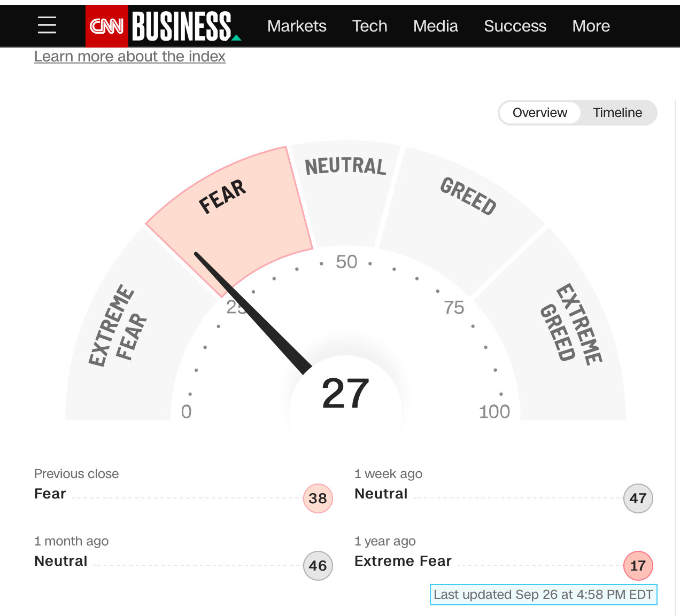Switch to the Timeline view
Screen dimensions: 680x616
[x=617, y=113]
